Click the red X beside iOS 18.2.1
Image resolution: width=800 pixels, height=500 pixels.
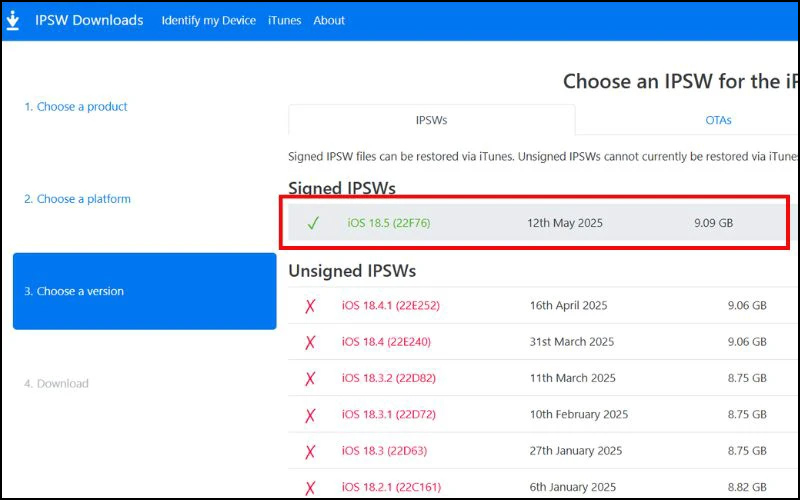tap(310, 487)
